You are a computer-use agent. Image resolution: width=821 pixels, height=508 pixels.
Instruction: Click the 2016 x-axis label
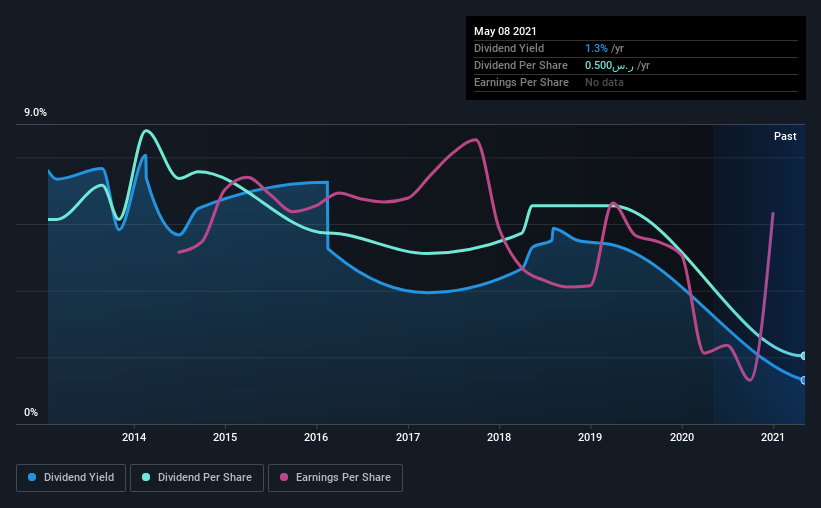click(316, 437)
